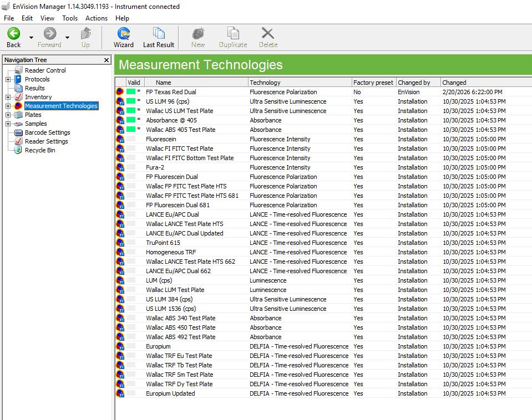This screenshot has height=420, width=532.
Task: Click the Barcode Settings tree icon
Action: (18, 132)
